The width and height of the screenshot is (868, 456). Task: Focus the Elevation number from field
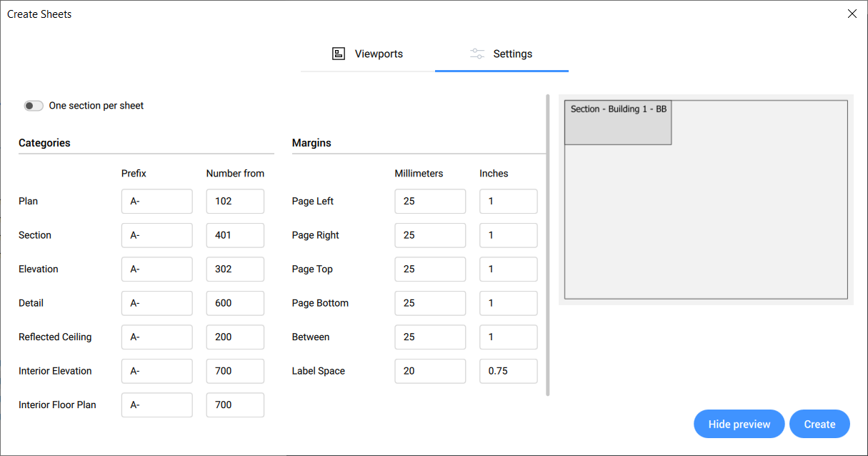click(235, 269)
